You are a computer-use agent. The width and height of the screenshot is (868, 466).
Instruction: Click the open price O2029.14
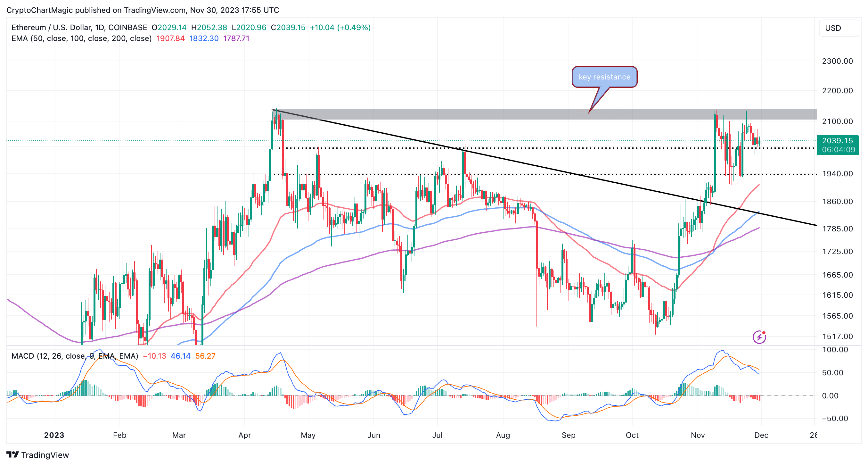pos(169,27)
